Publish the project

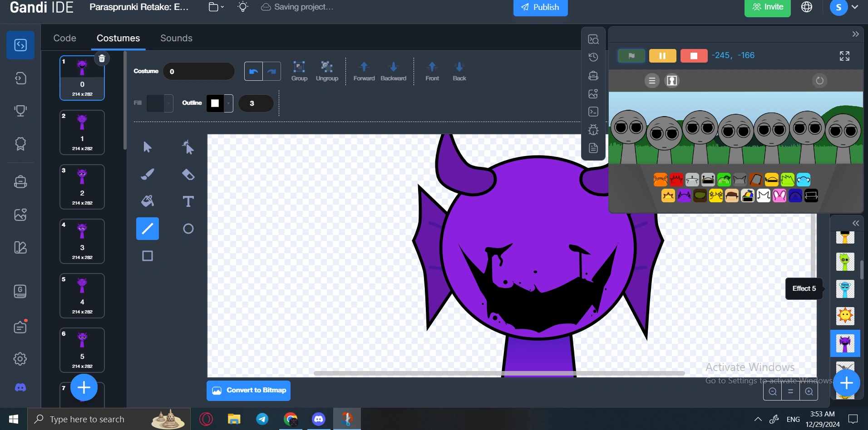(x=540, y=7)
